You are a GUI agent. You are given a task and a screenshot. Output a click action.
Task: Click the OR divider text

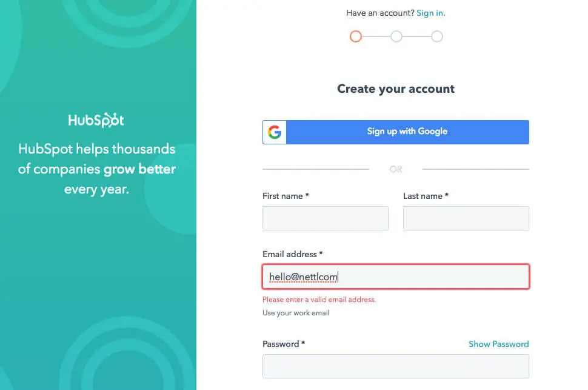(x=396, y=169)
